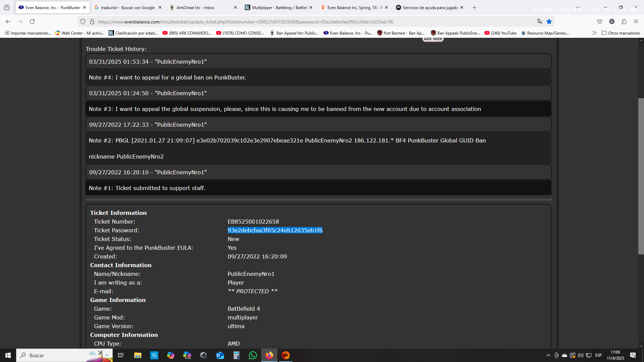Viewport: 644px width, 362px height.
Task: Translate this page using translate icon
Action: click(539, 21)
